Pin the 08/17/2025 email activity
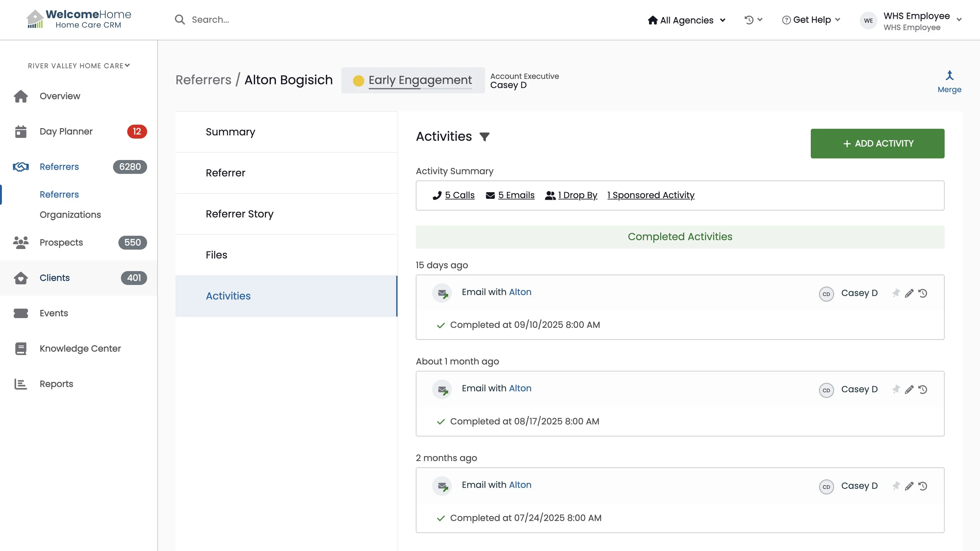The width and height of the screenshot is (980, 551). point(896,390)
